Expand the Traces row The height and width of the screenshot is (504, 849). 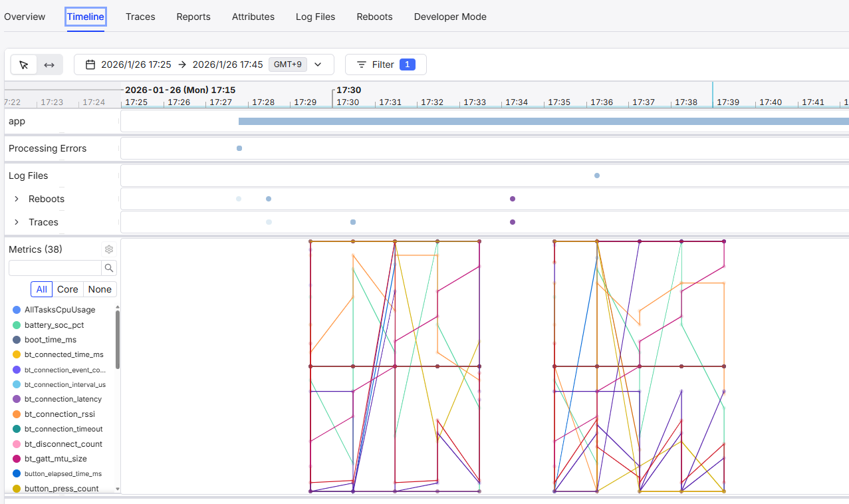click(x=17, y=222)
